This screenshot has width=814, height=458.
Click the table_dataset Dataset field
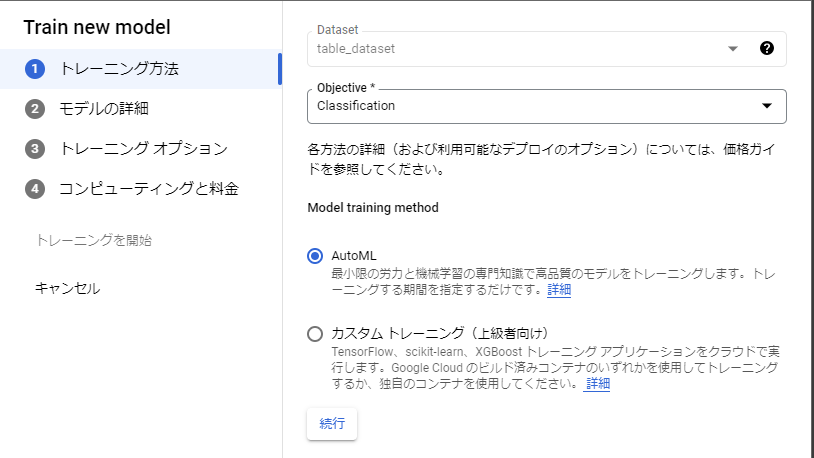tap(520, 48)
